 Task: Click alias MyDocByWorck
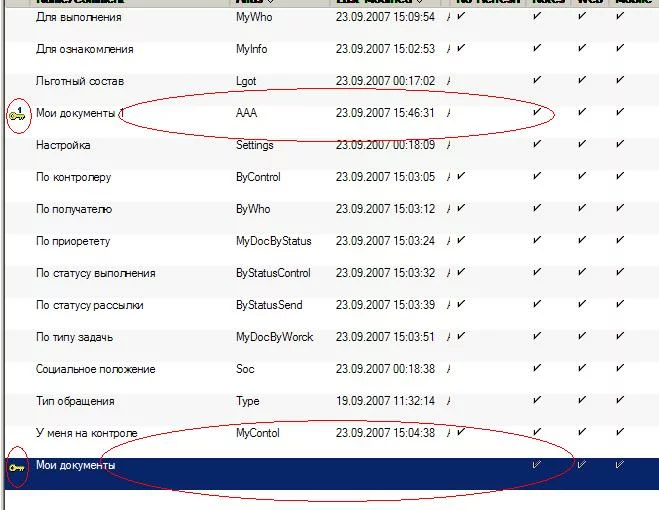pyautogui.click(x=274, y=337)
